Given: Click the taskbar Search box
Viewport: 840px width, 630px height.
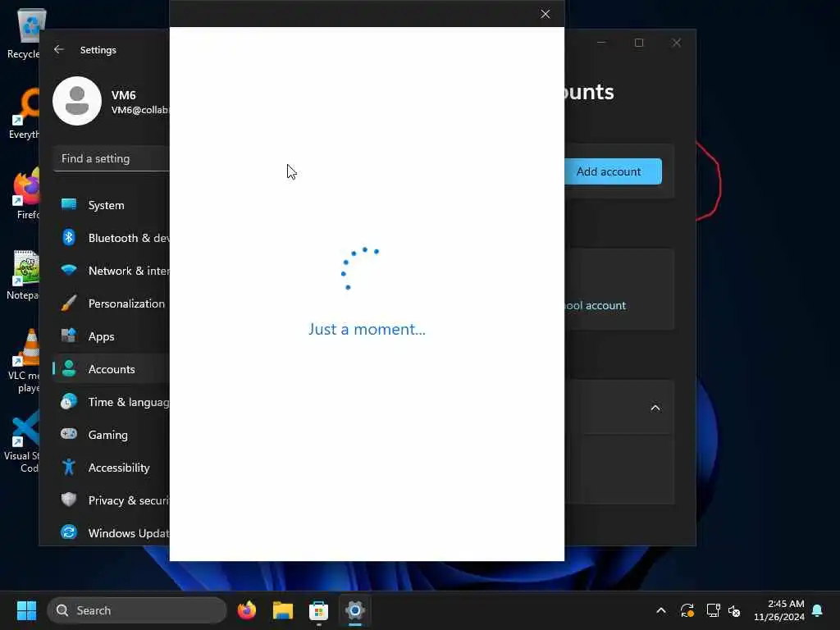Looking at the screenshot, I should pos(137,610).
